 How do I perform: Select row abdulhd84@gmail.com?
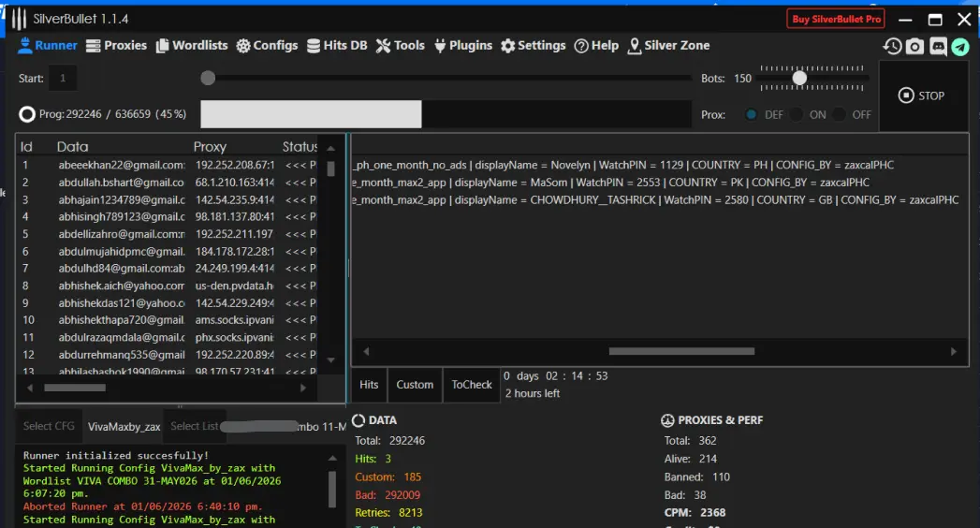pos(168,269)
